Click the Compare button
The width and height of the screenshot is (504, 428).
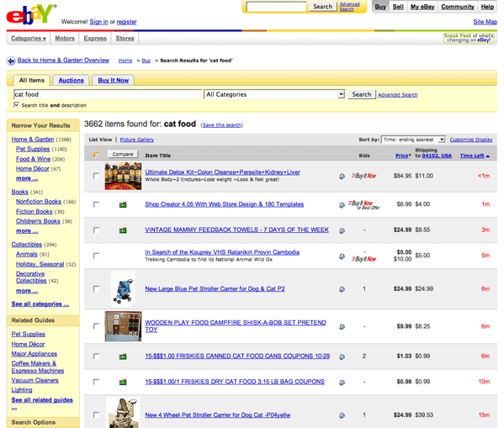(x=123, y=154)
